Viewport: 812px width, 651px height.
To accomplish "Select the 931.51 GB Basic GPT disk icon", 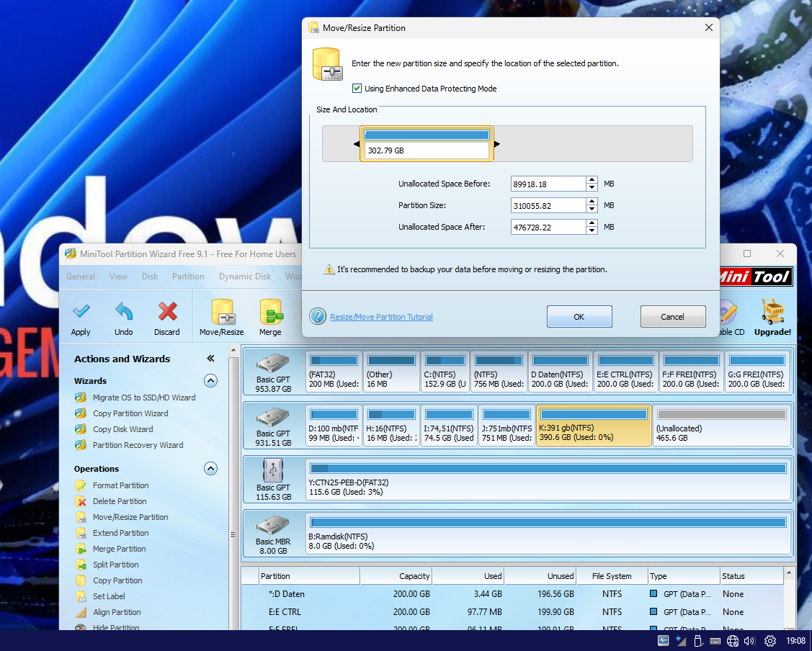I will [273, 417].
